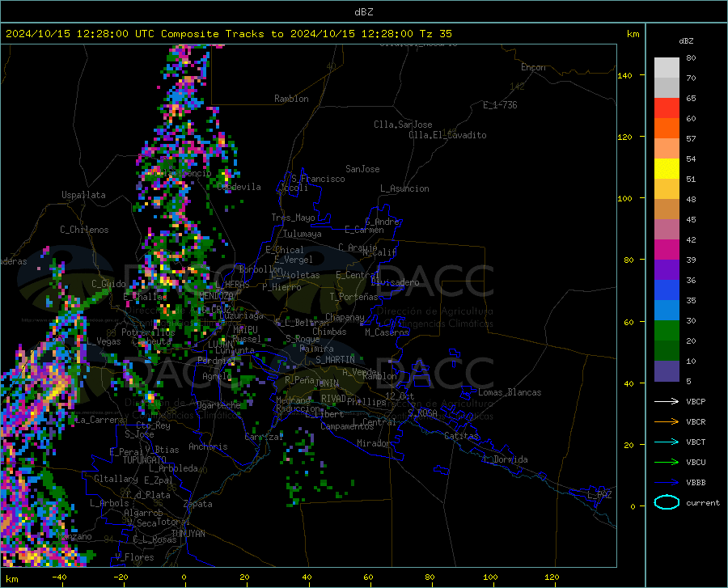728x588 pixels.
Task: Click the S_Francisco label on the map
Action: click(318, 179)
